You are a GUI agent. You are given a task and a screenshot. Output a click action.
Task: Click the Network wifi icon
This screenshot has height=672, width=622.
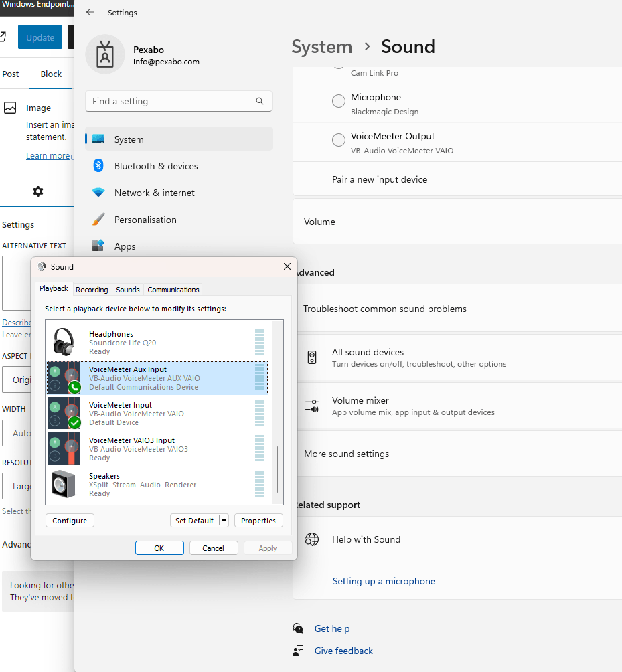pyautogui.click(x=98, y=192)
